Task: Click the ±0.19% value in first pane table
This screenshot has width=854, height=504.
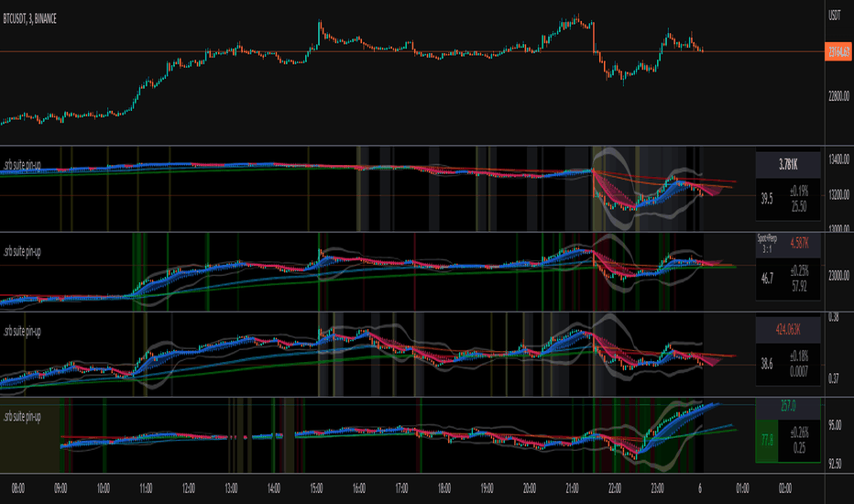Action: 799,192
